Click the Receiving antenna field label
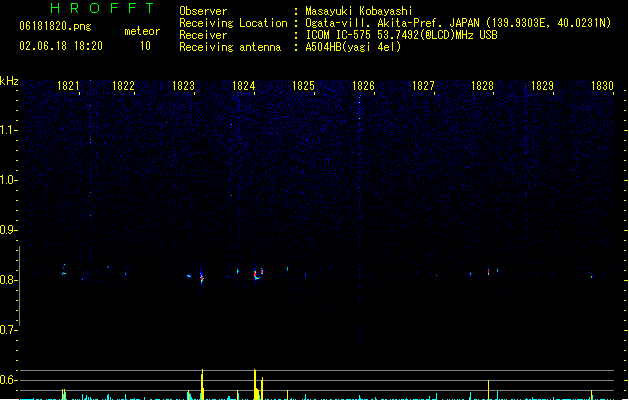This screenshot has width=629, height=400. [230, 47]
